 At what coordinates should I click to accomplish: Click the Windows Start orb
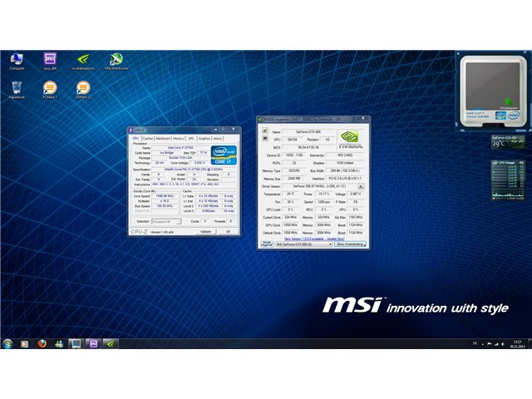click(x=7, y=343)
